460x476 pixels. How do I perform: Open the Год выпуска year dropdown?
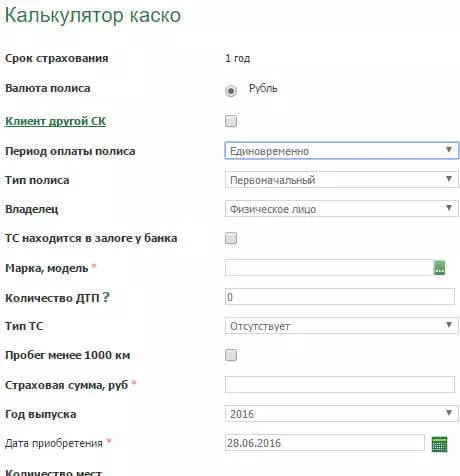(342, 414)
